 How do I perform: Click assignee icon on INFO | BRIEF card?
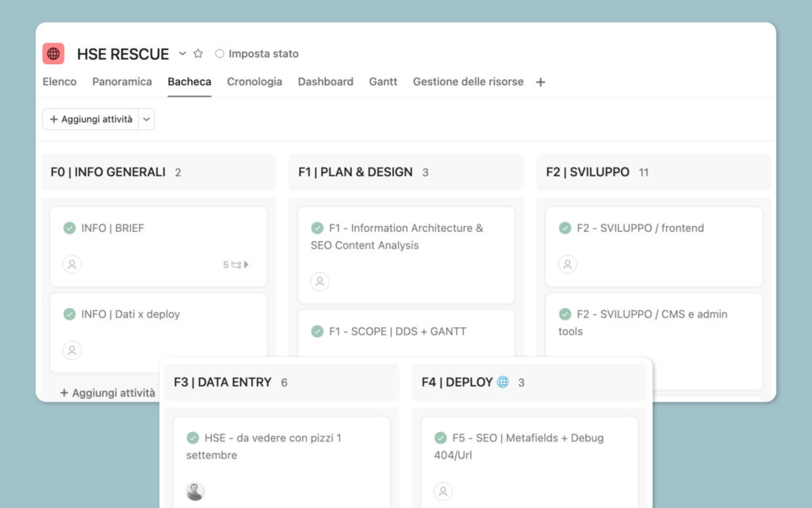[72, 264]
